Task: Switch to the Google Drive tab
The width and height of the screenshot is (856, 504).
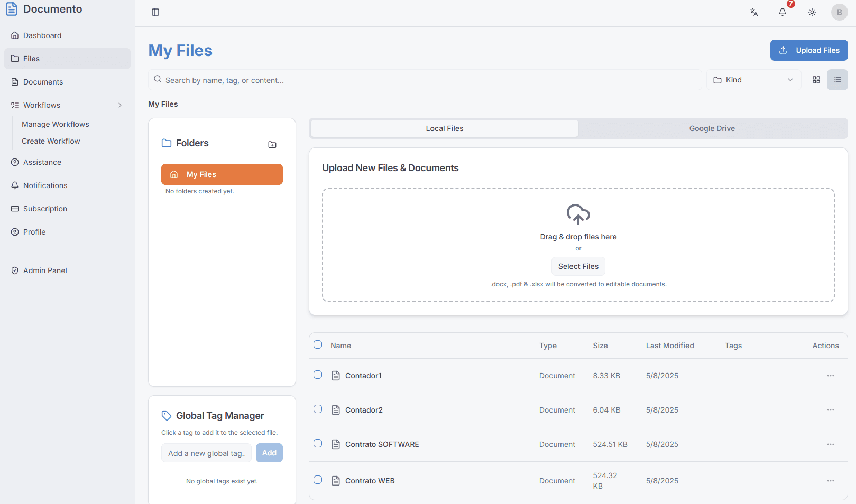Action: (712, 128)
